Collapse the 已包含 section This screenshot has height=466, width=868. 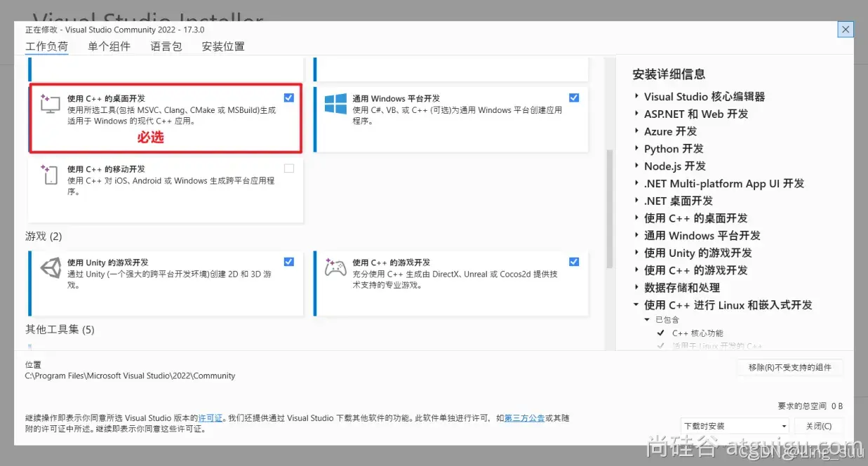648,319
